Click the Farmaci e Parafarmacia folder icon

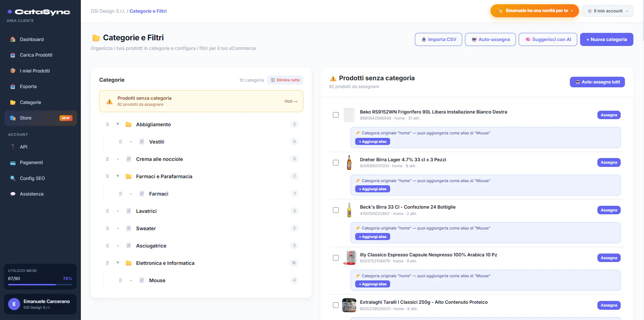129,176
